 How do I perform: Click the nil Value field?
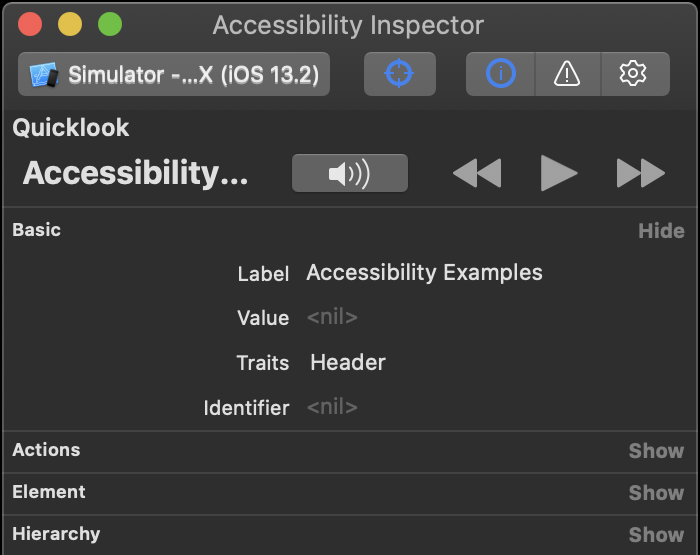coord(332,318)
